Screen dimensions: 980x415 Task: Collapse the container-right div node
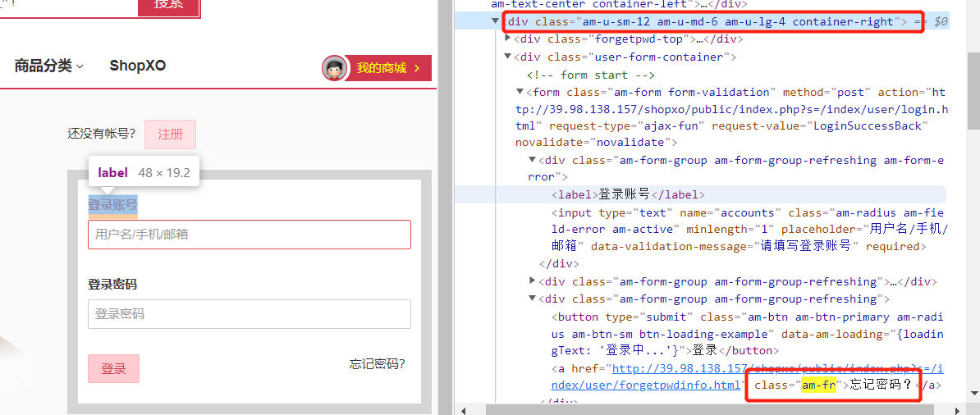496,21
